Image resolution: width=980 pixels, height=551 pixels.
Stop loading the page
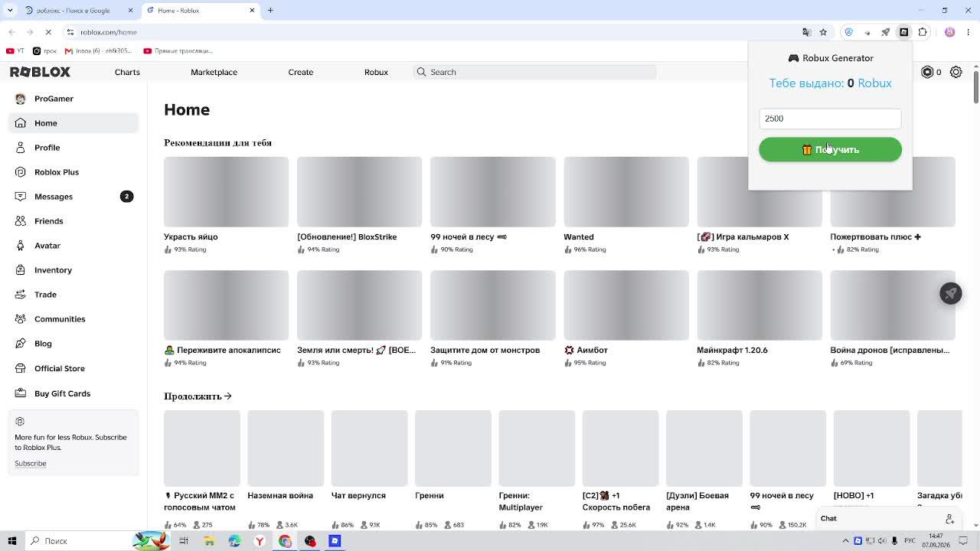[x=48, y=32]
